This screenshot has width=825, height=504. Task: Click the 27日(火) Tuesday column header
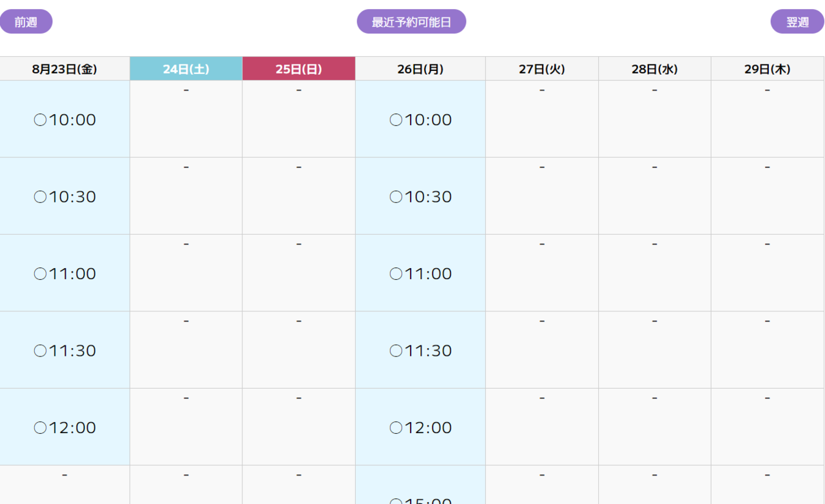click(541, 69)
